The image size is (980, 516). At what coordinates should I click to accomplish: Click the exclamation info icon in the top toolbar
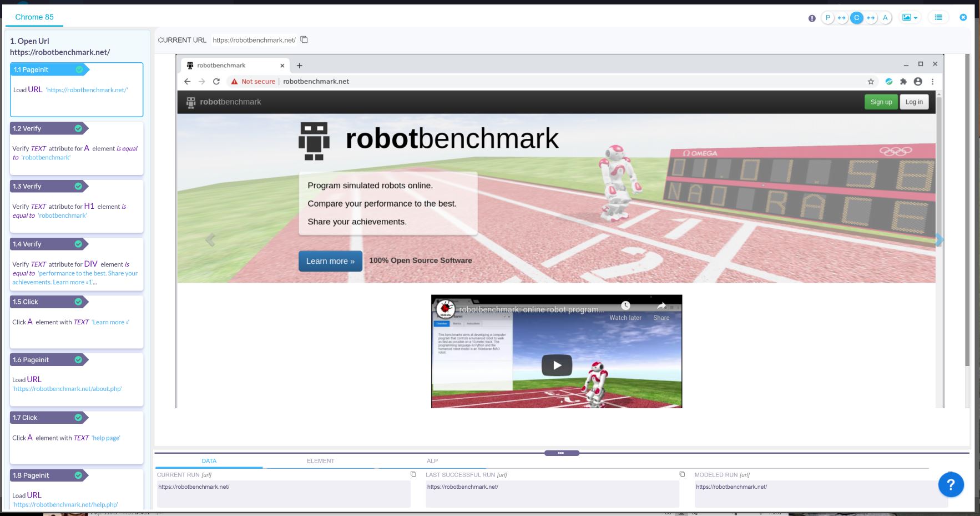(812, 18)
